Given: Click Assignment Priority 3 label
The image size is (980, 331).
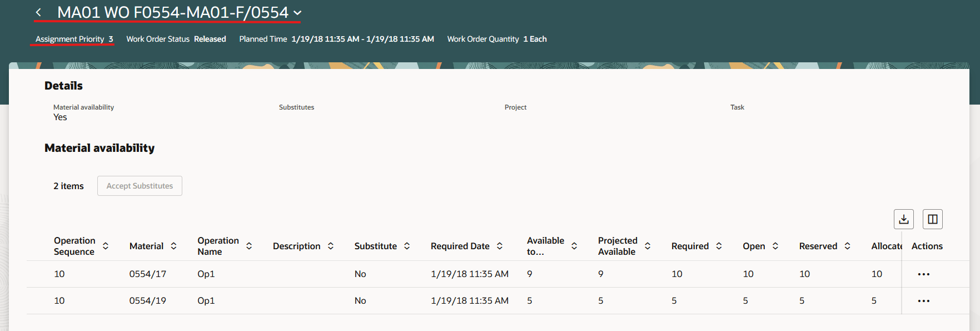Looking at the screenshot, I should tap(74, 39).
